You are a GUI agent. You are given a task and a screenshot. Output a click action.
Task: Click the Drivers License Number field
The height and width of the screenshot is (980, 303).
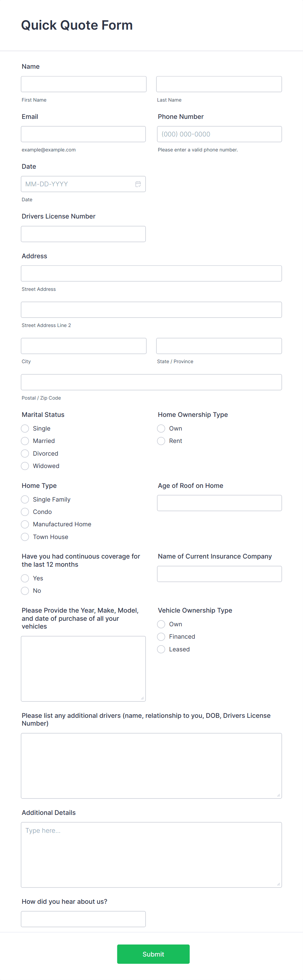[83, 234]
